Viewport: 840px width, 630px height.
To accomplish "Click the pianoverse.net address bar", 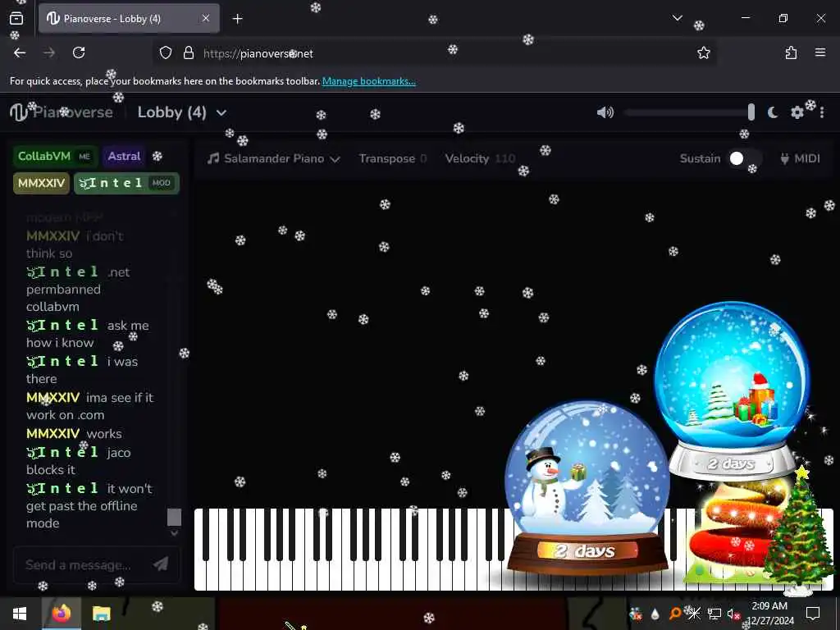I will [434, 53].
